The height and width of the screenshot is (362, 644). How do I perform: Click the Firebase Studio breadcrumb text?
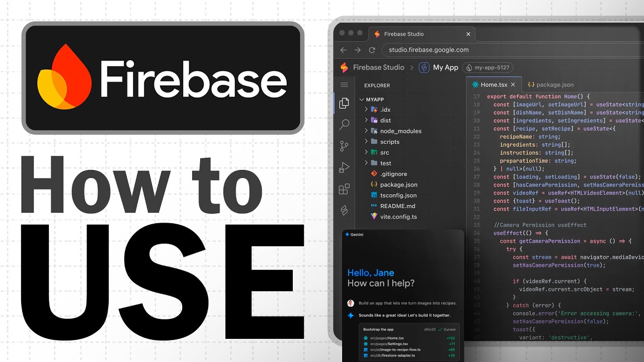pyautogui.click(x=379, y=67)
